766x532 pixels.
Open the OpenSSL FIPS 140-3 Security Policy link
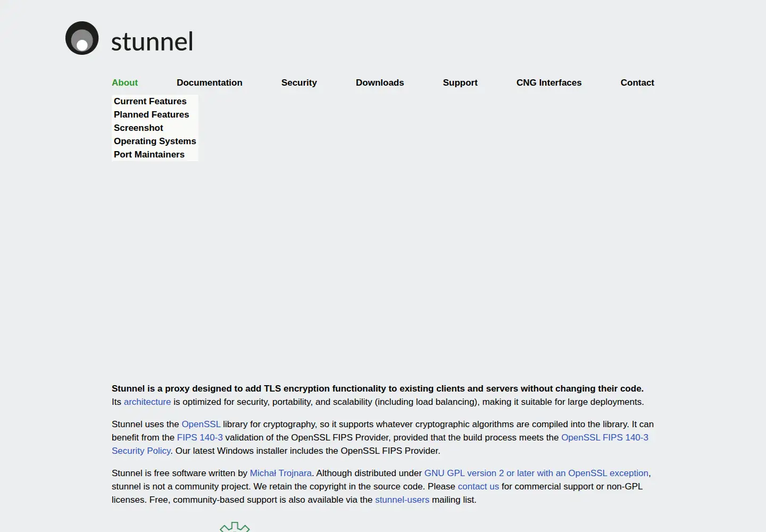pos(605,437)
